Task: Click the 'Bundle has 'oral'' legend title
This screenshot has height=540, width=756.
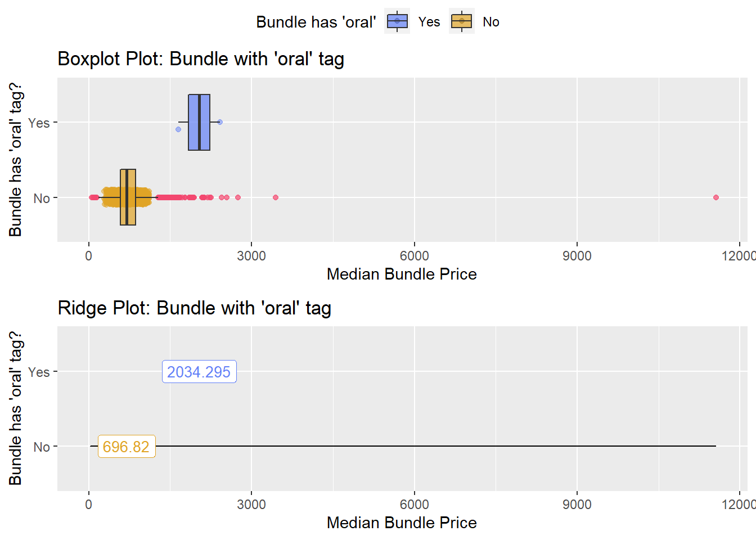Action: coord(316,22)
